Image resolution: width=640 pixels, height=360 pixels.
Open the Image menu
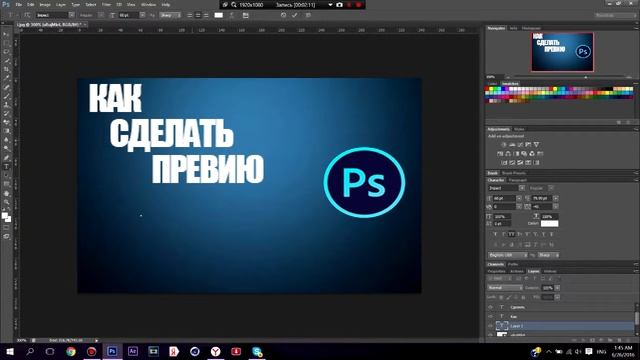coord(45,4)
